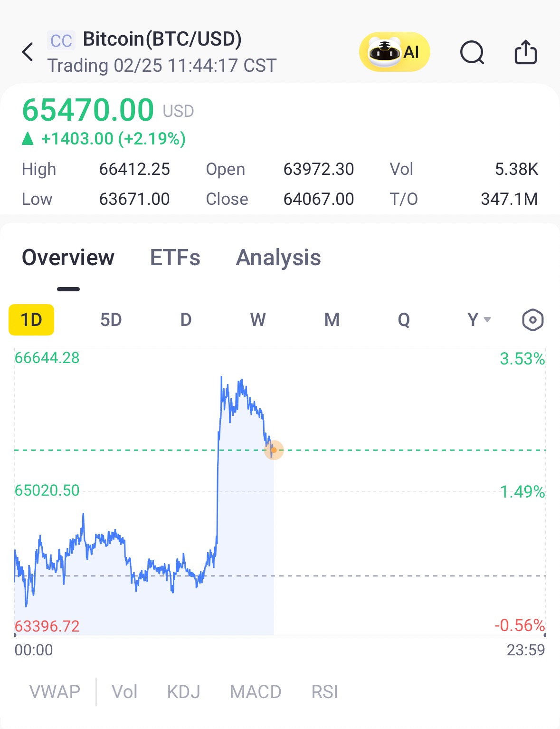Screen dimensions: 560x729
Task: Select the W weekly chart range
Action: 258,320
